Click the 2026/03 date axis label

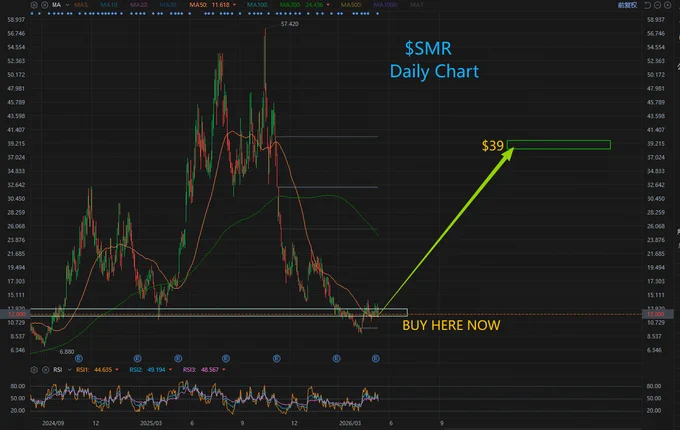coord(350,423)
